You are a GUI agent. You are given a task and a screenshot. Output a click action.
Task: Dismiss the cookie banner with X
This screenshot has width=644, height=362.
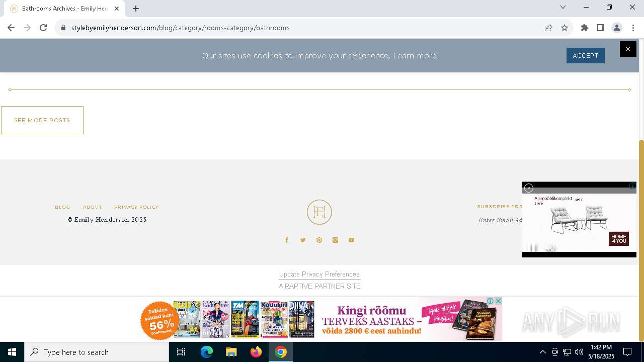tap(628, 49)
